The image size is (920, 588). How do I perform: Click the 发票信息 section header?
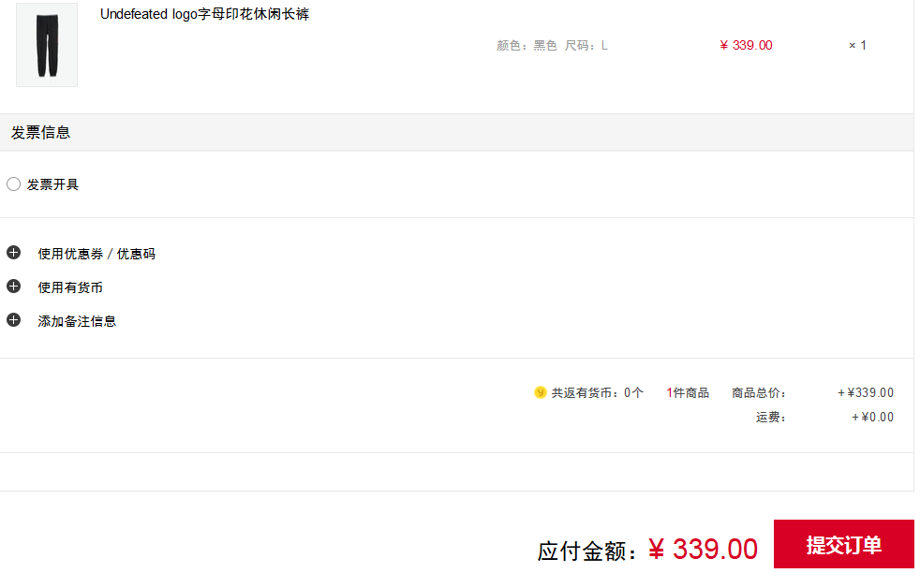click(40, 133)
